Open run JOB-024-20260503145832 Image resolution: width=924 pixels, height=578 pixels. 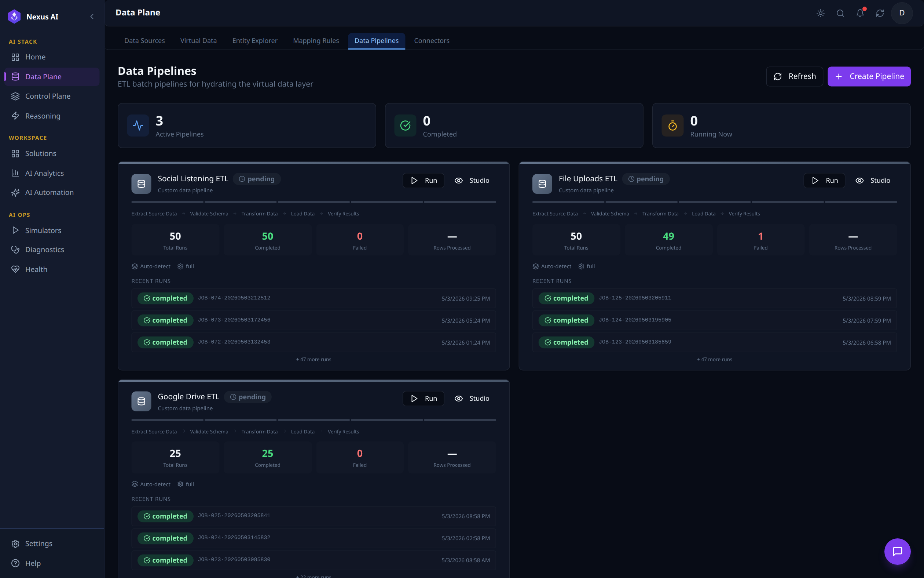coord(313,538)
